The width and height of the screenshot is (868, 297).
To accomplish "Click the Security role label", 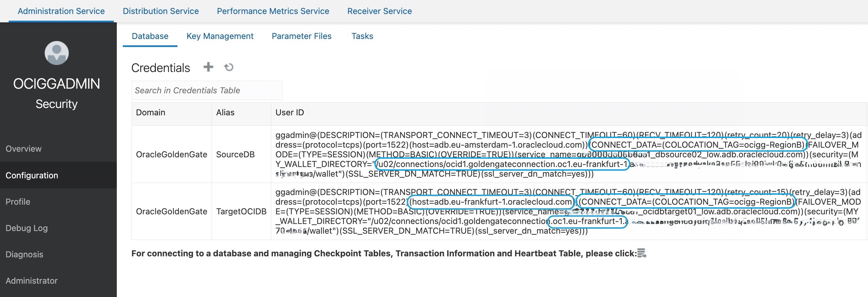I will coord(57,104).
